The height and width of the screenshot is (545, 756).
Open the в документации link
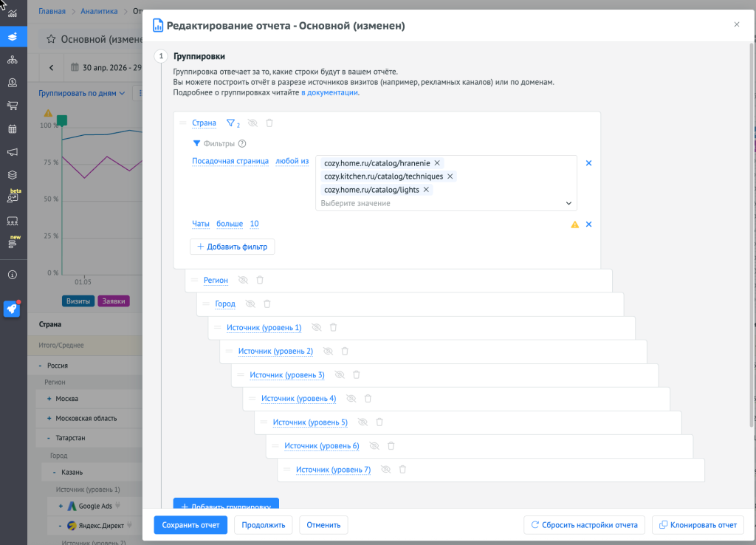coord(329,92)
